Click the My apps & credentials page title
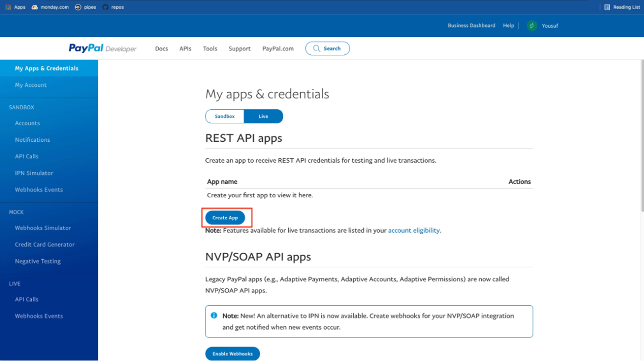Viewport: 644px width, 362px height. (x=267, y=94)
